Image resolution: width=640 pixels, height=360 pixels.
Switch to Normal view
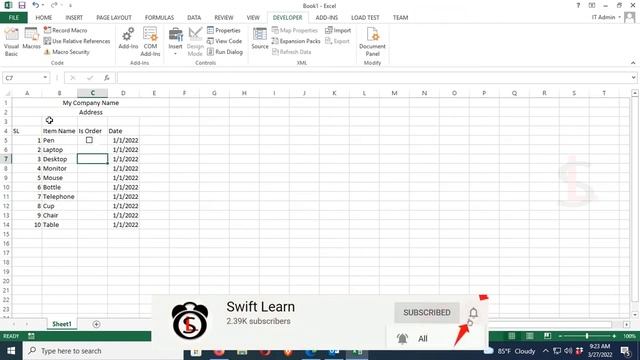(511, 336)
